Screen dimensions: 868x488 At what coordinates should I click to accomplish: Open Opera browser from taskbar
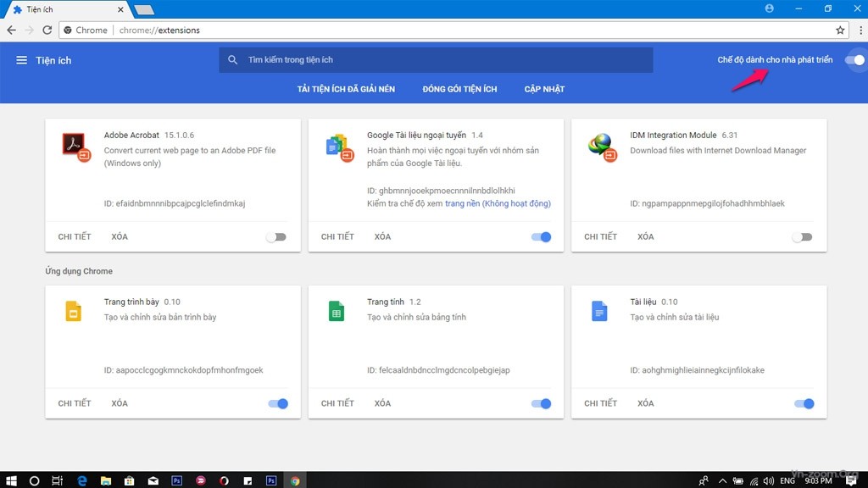(x=224, y=481)
